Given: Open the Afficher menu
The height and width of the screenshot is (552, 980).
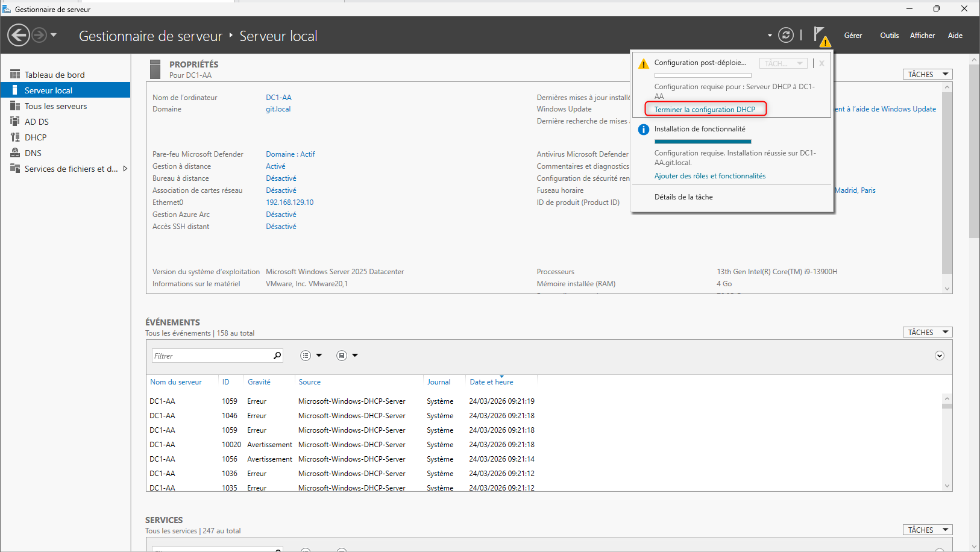Looking at the screenshot, I should coord(922,36).
